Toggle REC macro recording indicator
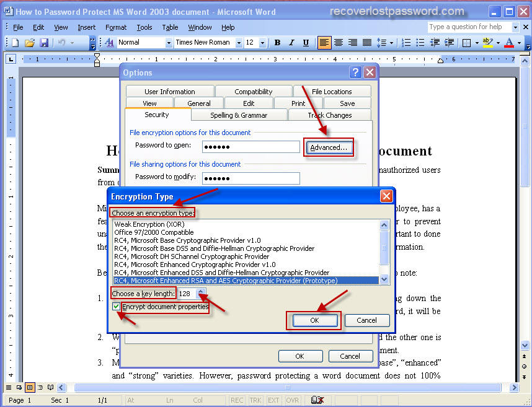 [x=236, y=401]
